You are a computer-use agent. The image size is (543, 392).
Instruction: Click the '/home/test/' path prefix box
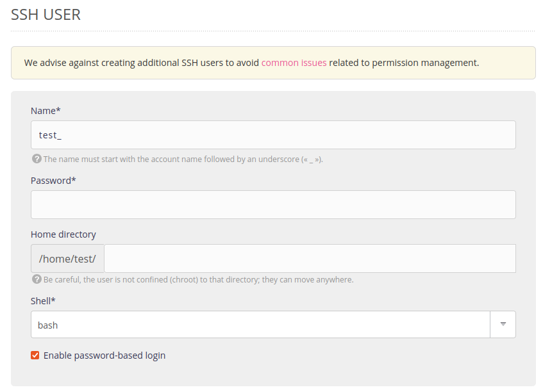[x=67, y=258]
